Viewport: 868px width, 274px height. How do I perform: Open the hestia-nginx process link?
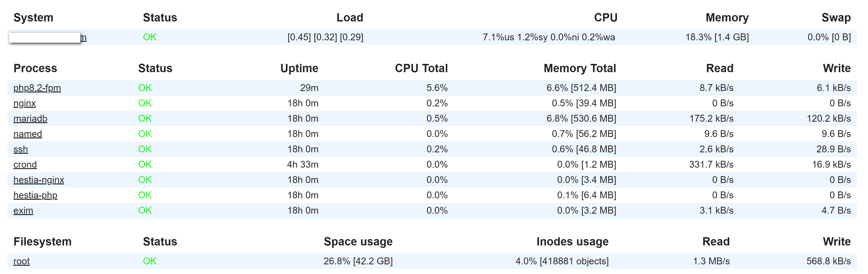pos(39,180)
